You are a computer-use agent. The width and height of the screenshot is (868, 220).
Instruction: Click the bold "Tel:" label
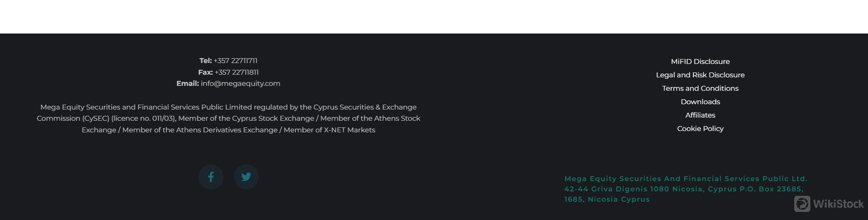206,61
